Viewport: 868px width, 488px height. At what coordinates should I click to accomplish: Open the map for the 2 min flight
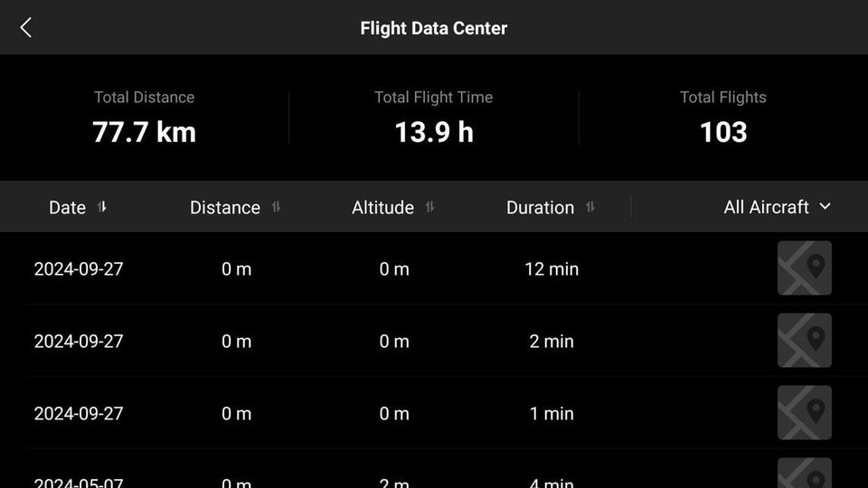[804, 341]
